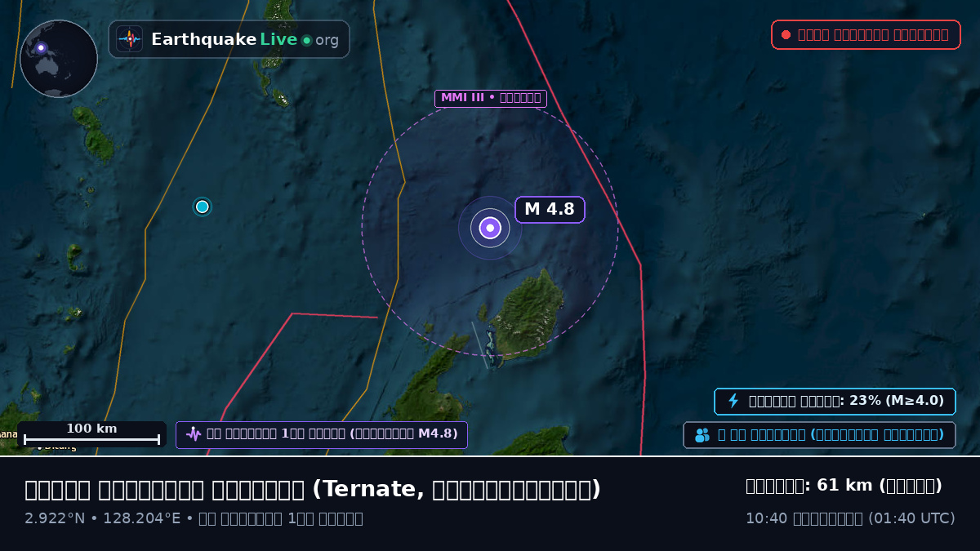Click the 61 km depth reading
980x551 pixels.
[844, 486]
